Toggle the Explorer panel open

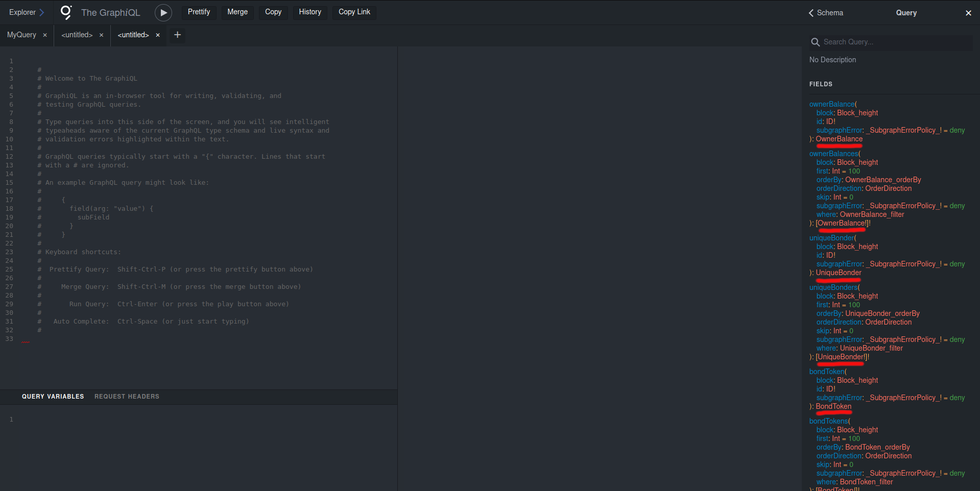pyautogui.click(x=27, y=12)
